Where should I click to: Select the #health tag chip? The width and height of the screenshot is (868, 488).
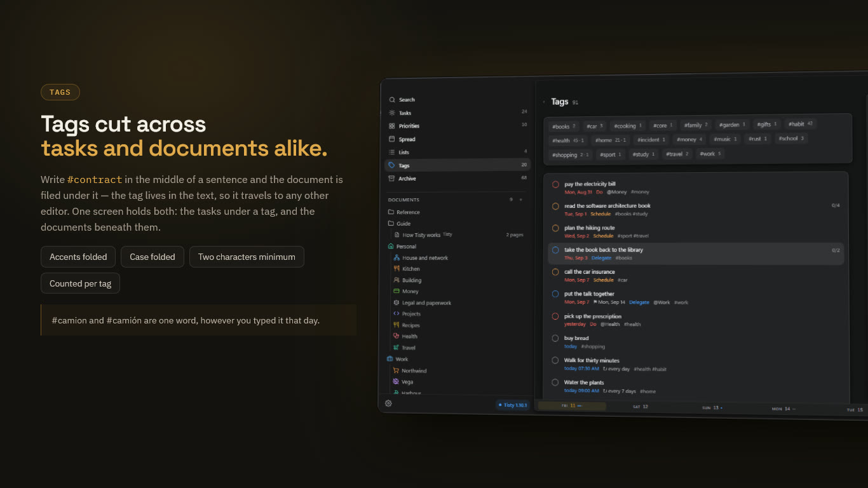coord(568,140)
